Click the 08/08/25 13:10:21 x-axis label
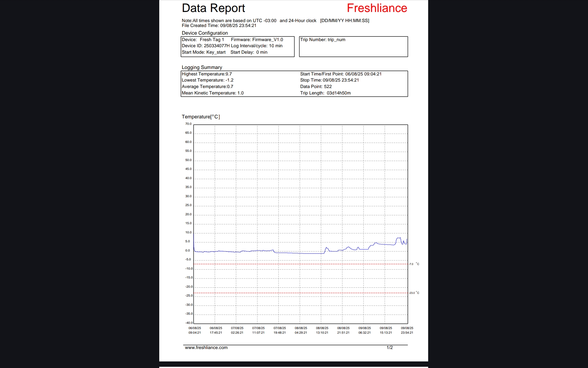Screen dimensions: 588x368 (x=322, y=330)
